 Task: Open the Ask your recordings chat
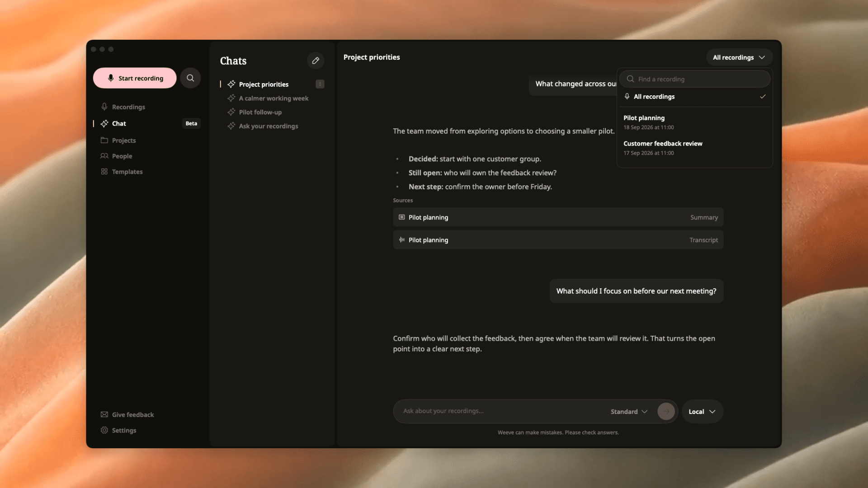click(x=269, y=126)
